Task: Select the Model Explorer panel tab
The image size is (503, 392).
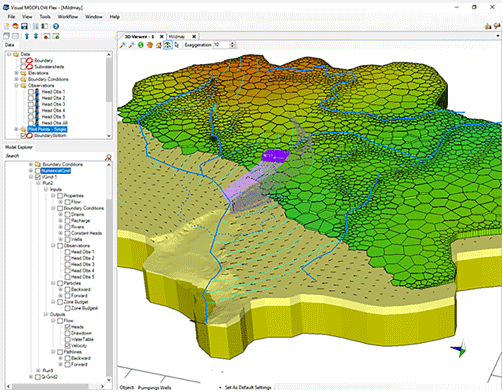Action: click(19, 147)
